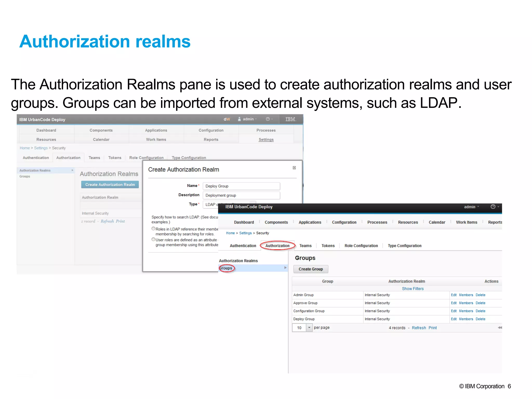Click the help icon in the back window header

tap(268, 119)
